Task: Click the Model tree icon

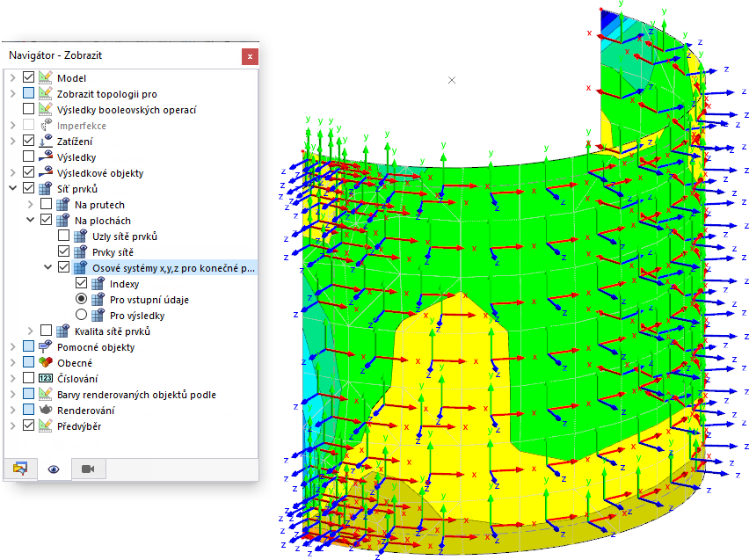Action: coord(46,78)
